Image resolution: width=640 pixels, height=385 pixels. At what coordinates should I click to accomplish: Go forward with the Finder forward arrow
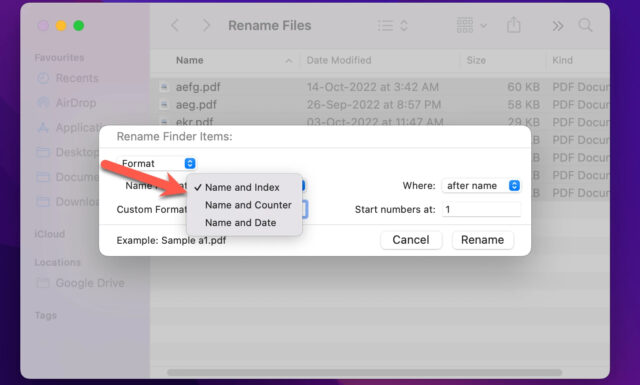(x=207, y=25)
